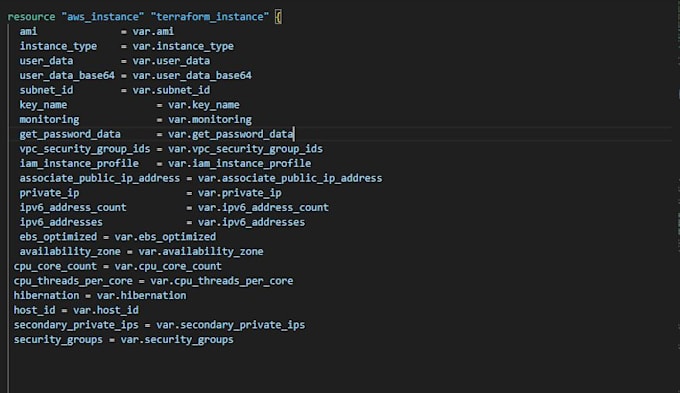This screenshot has height=393, width=680.
Task: Click the cpu_threads_per_core attribute name
Action: (73, 281)
